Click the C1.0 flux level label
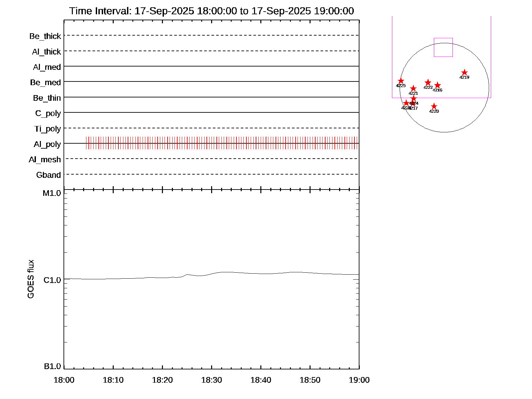Screen dimensions: 532x399 click(52, 280)
